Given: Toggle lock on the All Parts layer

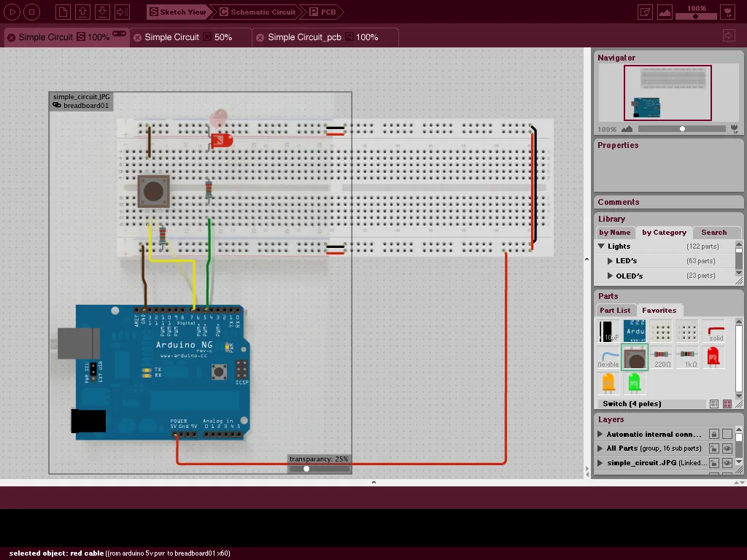Looking at the screenshot, I should (713, 448).
